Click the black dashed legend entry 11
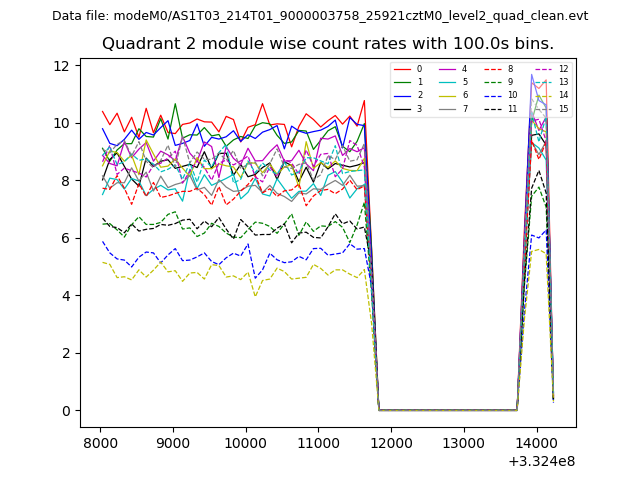Image resolution: width=640 pixels, height=480 pixels. tap(494, 108)
